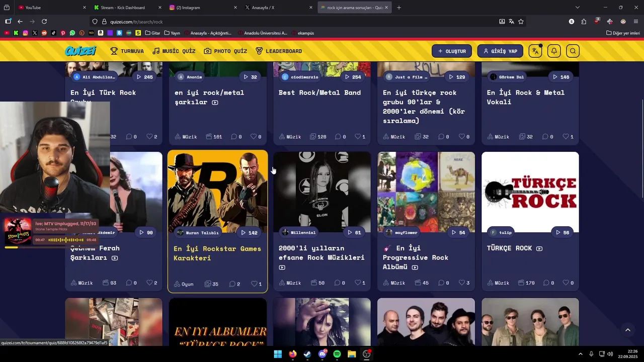This screenshot has height=362, width=644.
Task: Reload the current page
Action: pos(44,22)
